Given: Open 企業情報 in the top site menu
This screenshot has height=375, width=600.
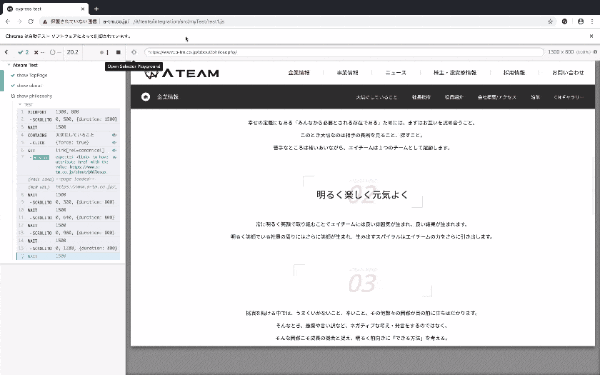Looking at the screenshot, I should coord(299,72).
